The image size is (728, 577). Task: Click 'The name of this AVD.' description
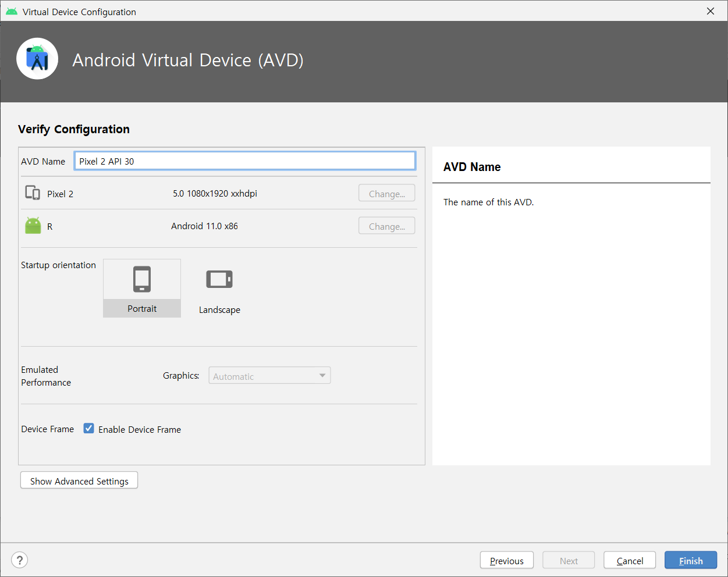click(x=488, y=202)
